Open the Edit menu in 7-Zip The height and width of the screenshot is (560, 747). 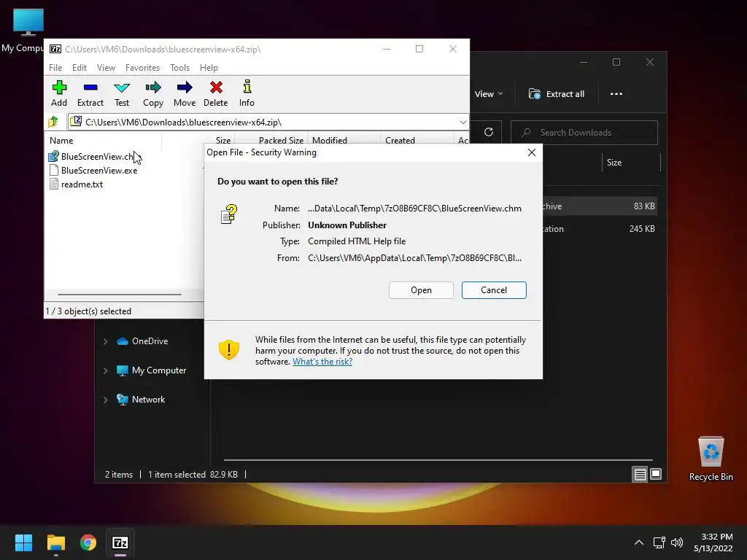pos(79,68)
